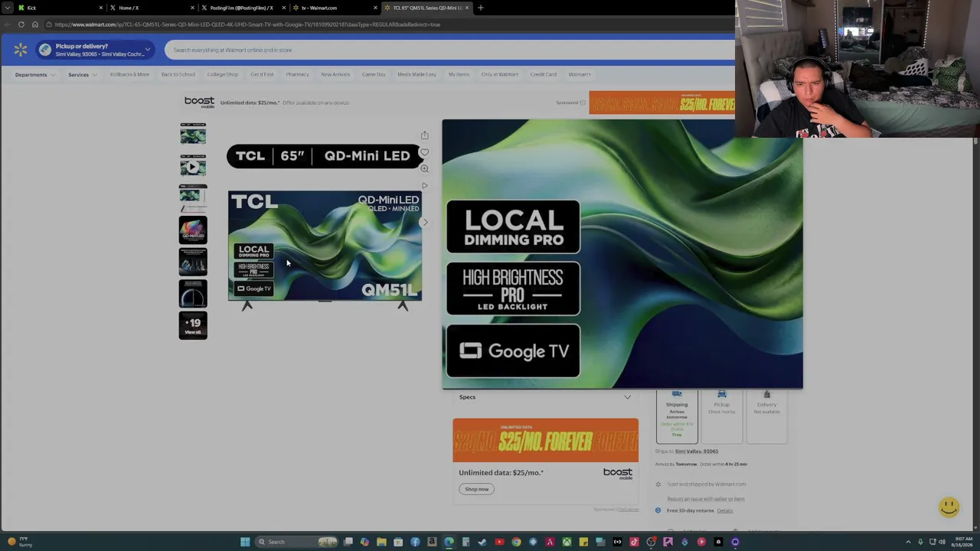Click the browser address bar URL
The image size is (980, 551).
coord(247,24)
